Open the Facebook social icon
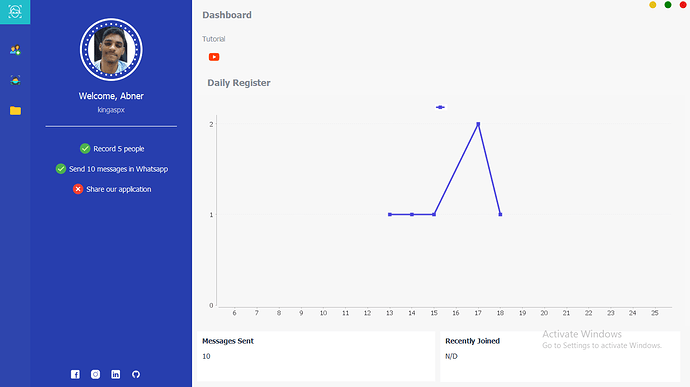The width and height of the screenshot is (690, 387). pyautogui.click(x=75, y=374)
